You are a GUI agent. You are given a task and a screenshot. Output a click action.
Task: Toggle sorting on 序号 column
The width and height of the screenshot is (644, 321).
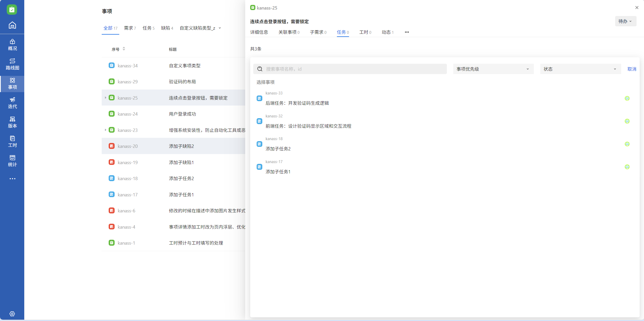point(124,49)
